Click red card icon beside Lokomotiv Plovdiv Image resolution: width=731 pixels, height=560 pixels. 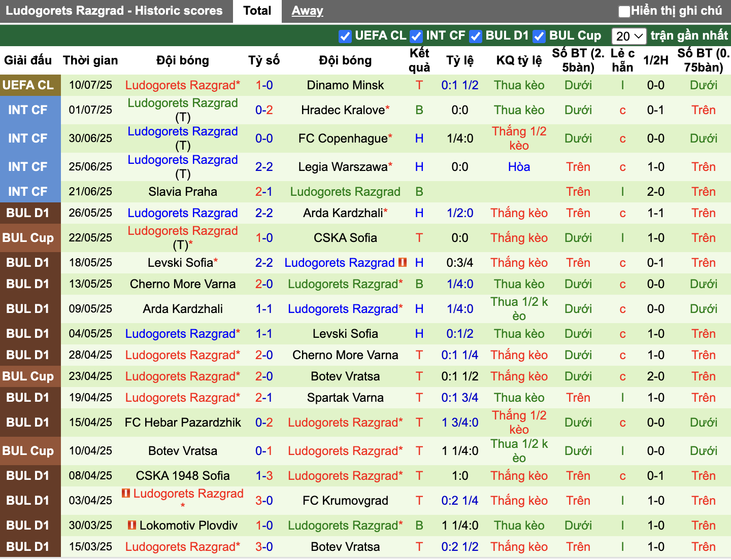point(132,525)
